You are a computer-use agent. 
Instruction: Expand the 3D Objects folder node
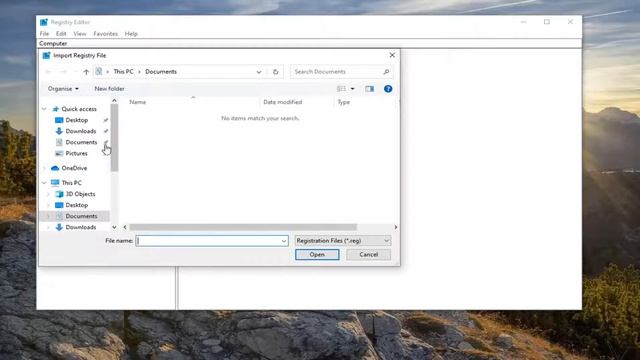49,194
